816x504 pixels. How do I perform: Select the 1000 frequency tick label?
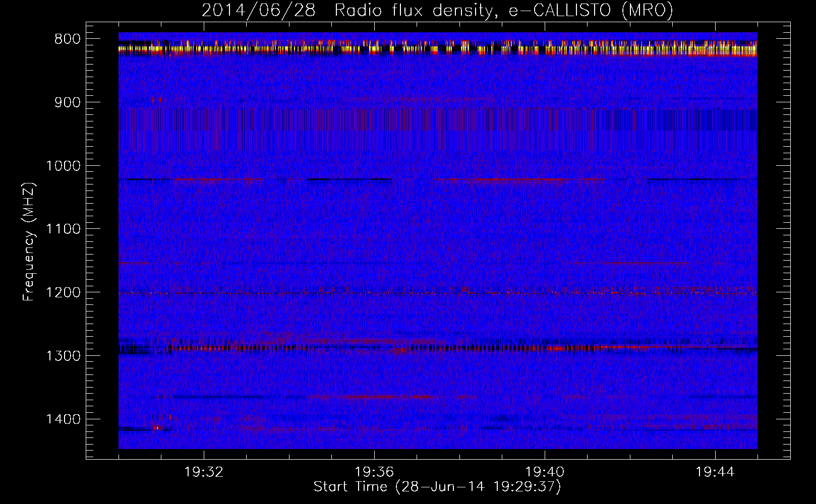click(x=63, y=166)
